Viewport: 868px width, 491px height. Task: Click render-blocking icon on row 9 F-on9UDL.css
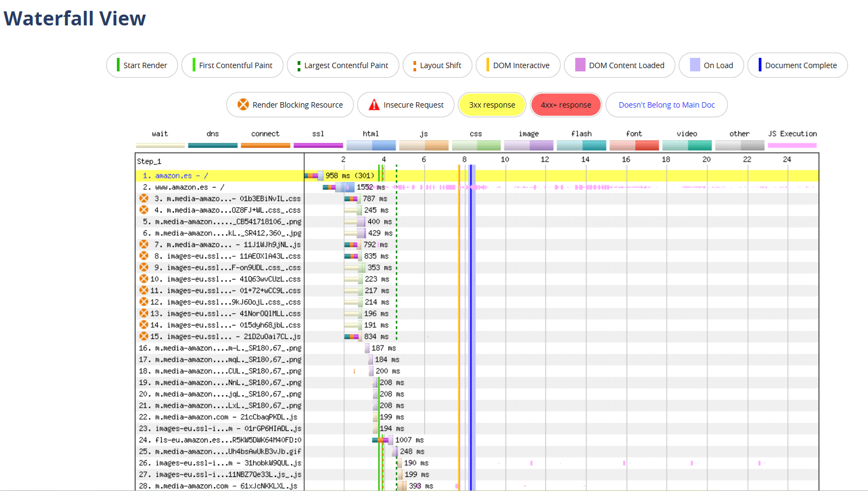(x=144, y=267)
